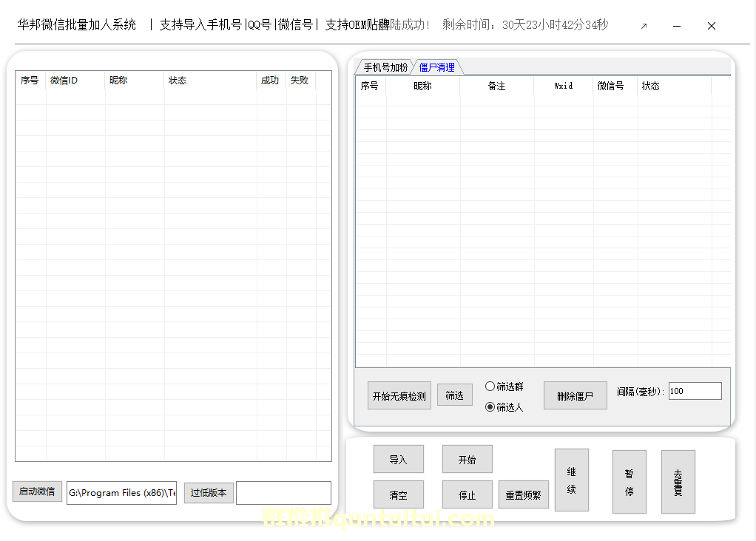The image size is (756, 541).
Task: Click the 停止 button
Action: [x=467, y=494]
